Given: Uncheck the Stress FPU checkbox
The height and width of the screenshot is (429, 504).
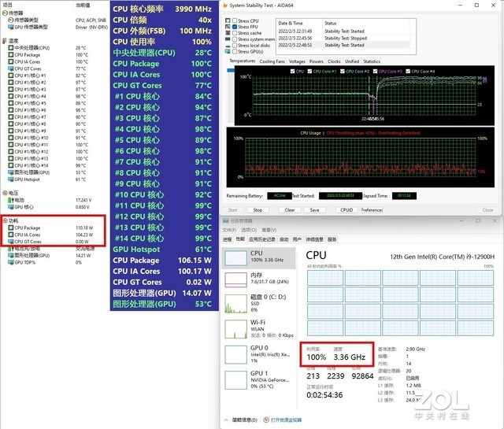Looking at the screenshot, I should (x=235, y=27).
